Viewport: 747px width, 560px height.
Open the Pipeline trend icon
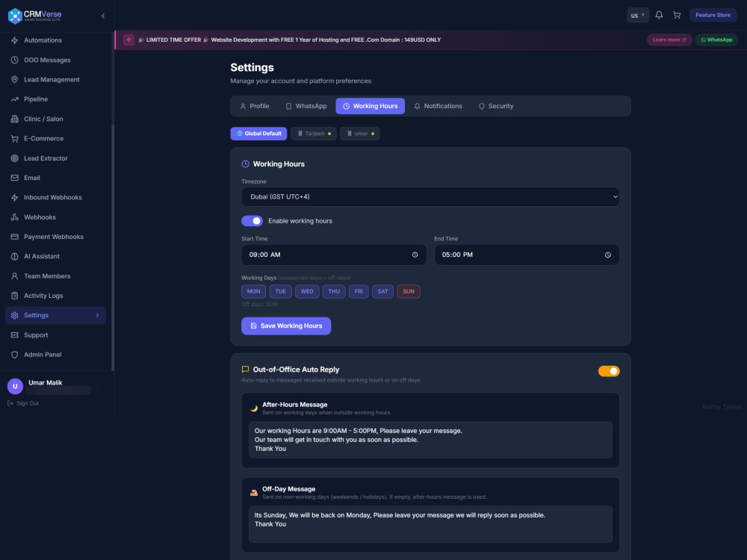click(15, 99)
